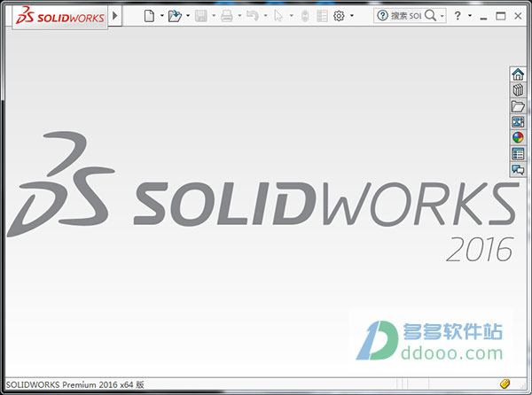Open the View Palette tab

click(518, 121)
